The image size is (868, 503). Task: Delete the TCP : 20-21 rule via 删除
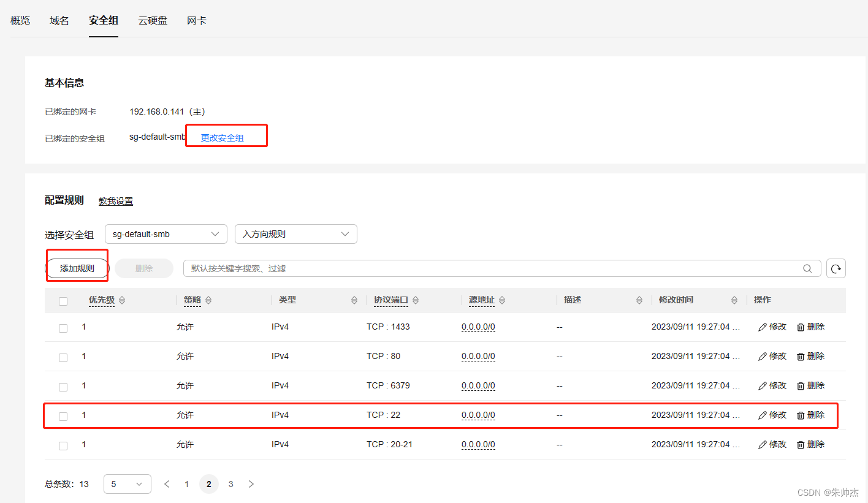click(x=810, y=445)
